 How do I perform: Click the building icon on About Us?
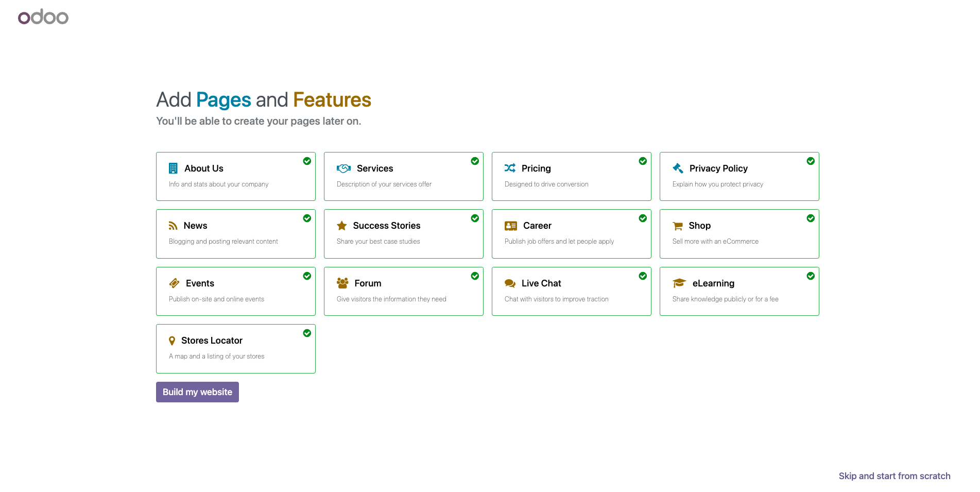173,168
